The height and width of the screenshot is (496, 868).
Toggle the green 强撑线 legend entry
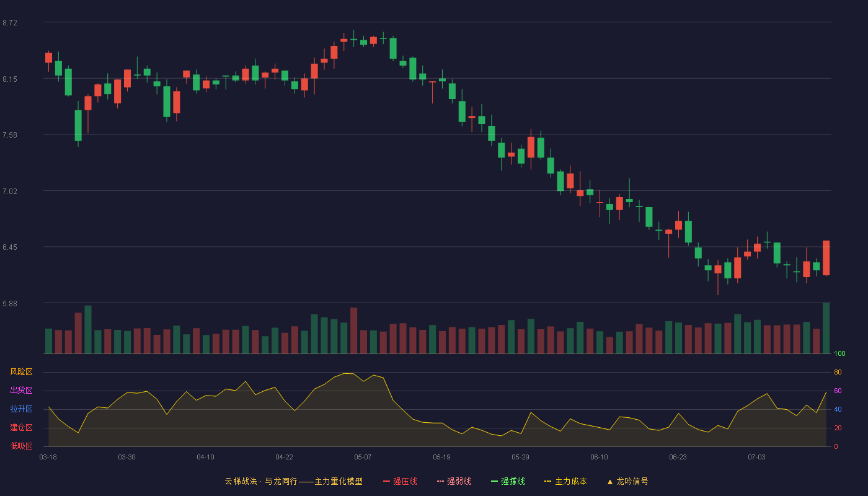[508, 481]
